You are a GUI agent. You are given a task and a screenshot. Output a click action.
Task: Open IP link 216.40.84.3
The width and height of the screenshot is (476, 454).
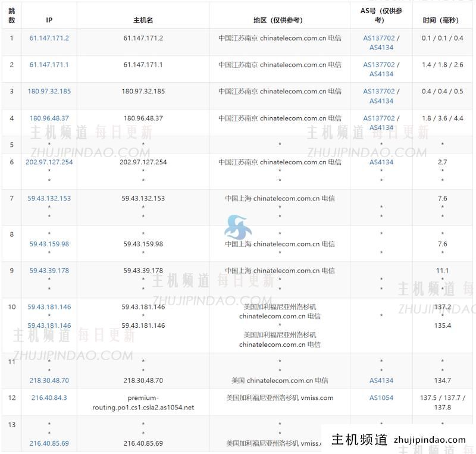[x=49, y=398]
